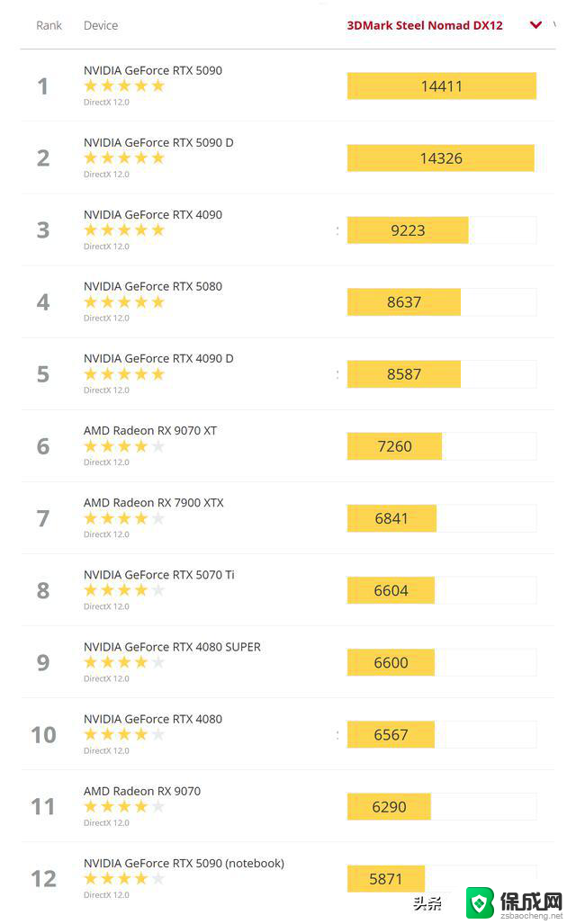Screen dimensions: 576x924
Task: Click the rank 11 row number
Action: [42, 807]
